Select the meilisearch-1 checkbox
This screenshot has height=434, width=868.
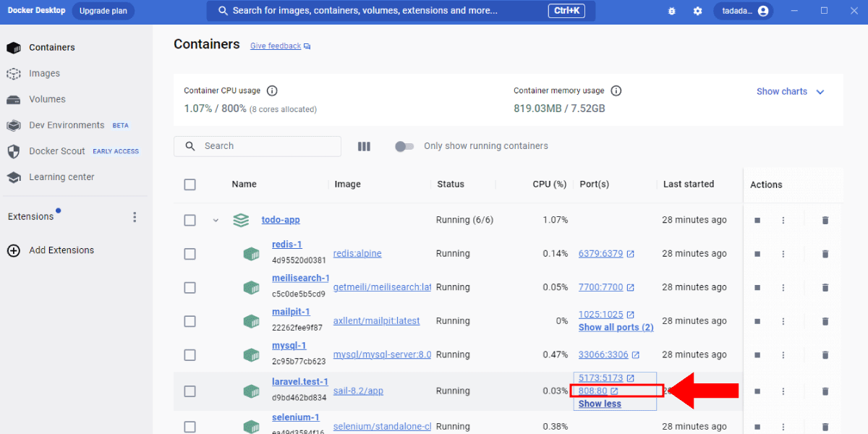190,287
